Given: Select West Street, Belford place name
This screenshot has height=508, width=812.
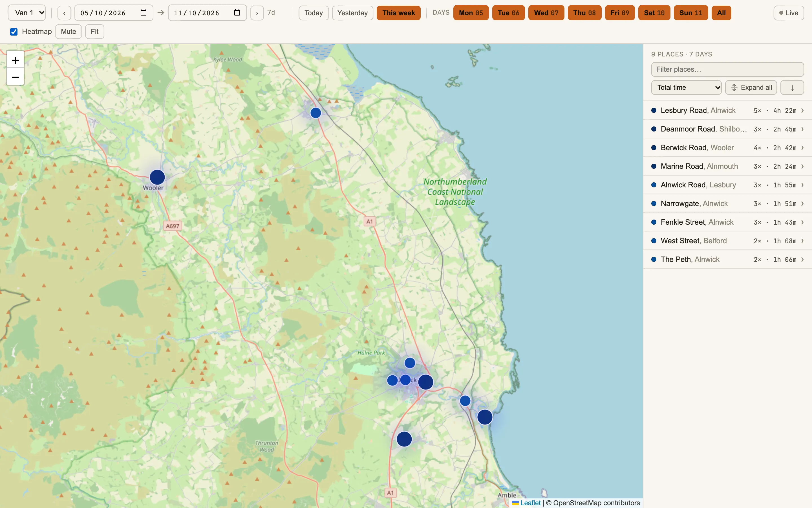Looking at the screenshot, I should pos(694,241).
